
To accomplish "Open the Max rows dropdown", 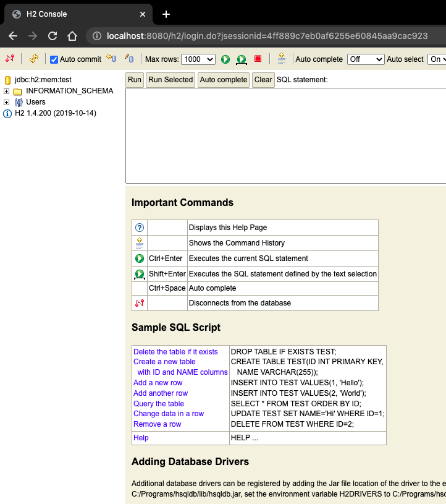I will tap(198, 59).
